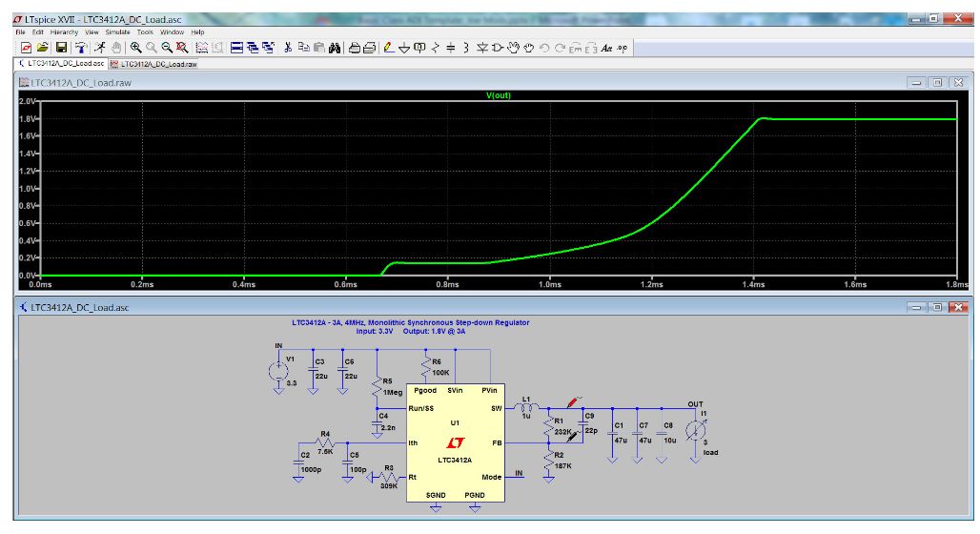This screenshot has width=980, height=534.
Task: Click the 'load' current source I1
Action: pyautogui.click(x=696, y=431)
